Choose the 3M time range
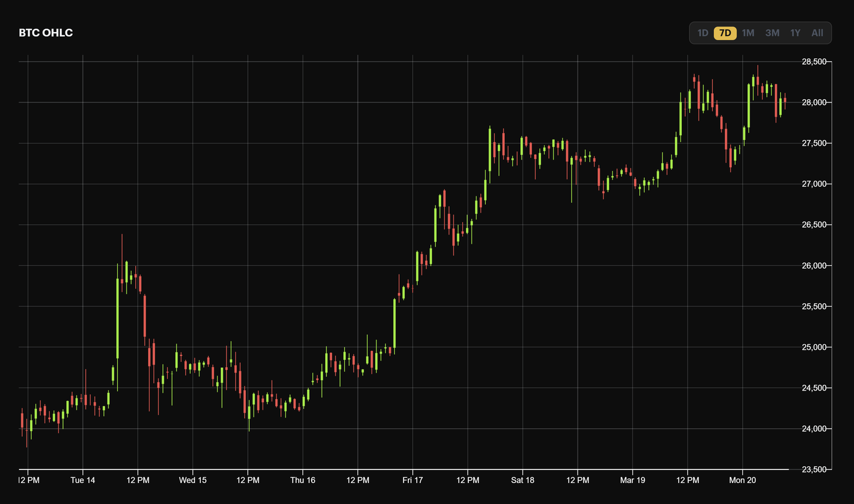This screenshot has height=504, width=854. 771,33
